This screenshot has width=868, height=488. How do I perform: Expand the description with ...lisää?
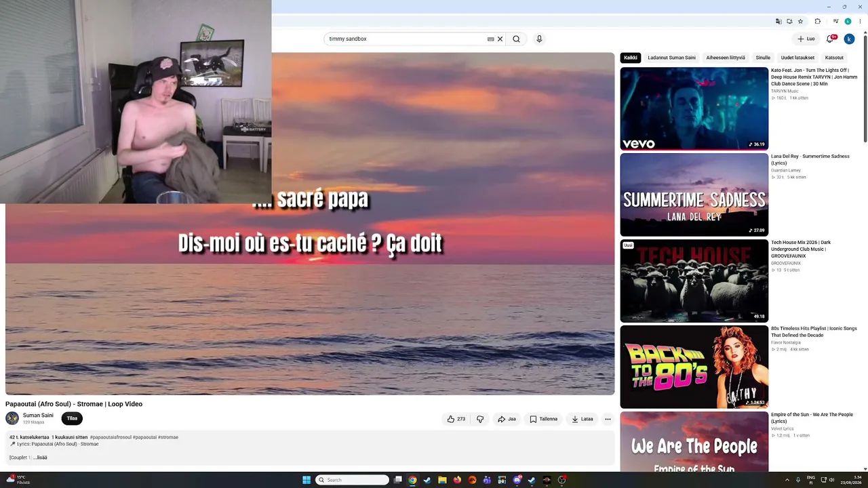pos(41,457)
